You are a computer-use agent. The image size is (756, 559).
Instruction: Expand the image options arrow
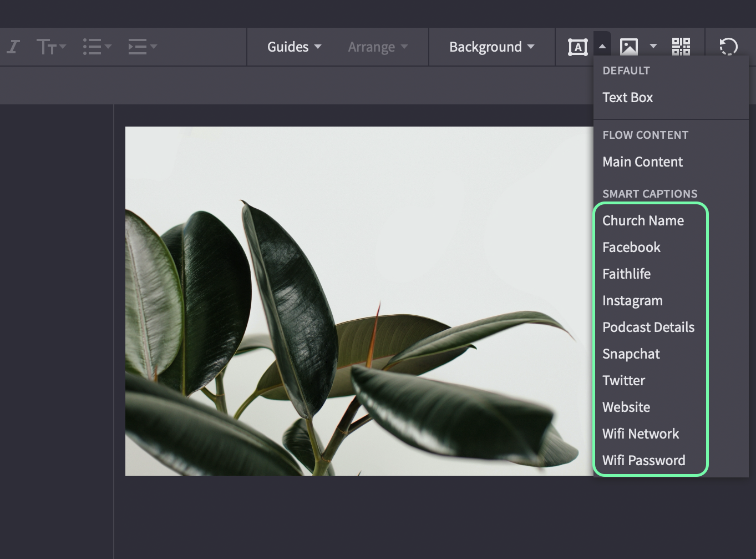653,47
